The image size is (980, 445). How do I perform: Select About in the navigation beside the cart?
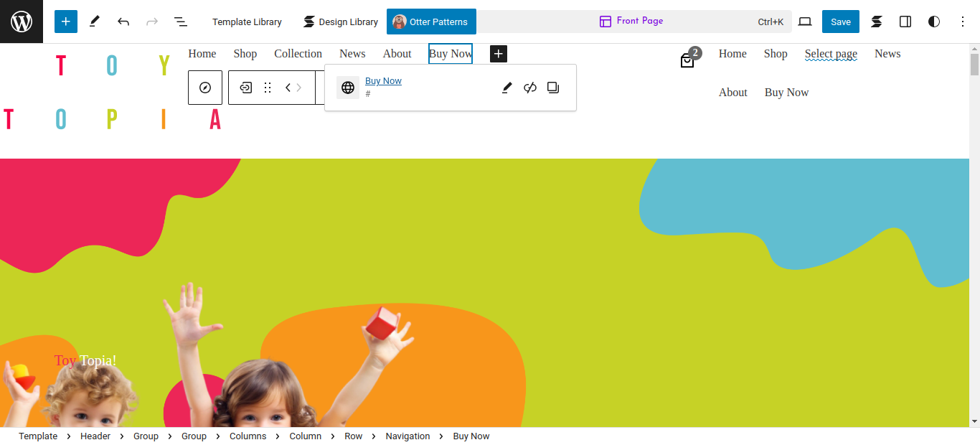point(733,93)
